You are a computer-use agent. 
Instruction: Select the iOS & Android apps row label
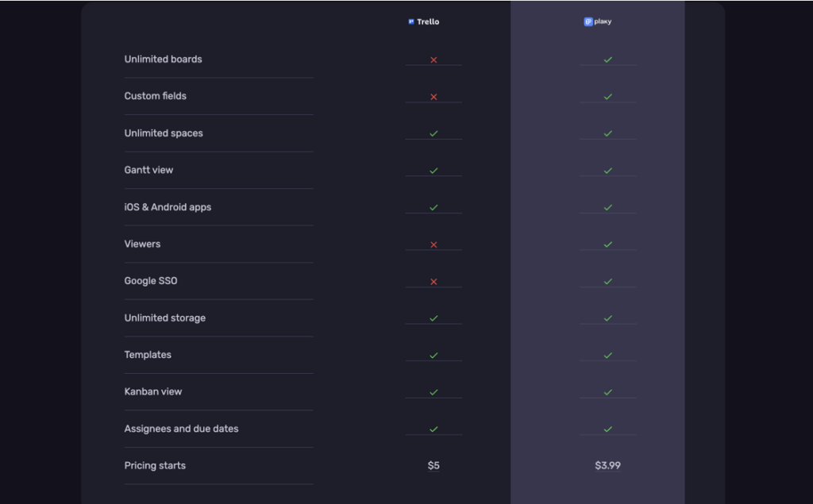(x=167, y=207)
